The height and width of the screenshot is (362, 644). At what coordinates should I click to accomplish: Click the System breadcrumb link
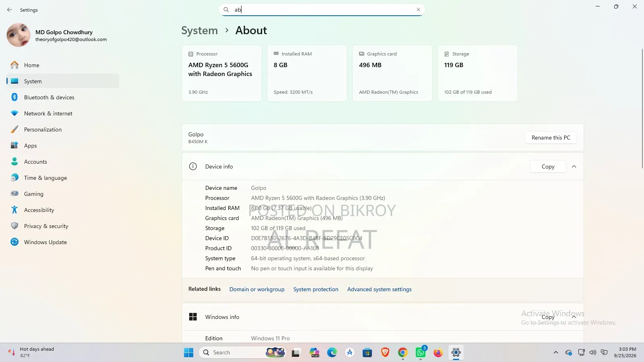pyautogui.click(x=199, y=31)
